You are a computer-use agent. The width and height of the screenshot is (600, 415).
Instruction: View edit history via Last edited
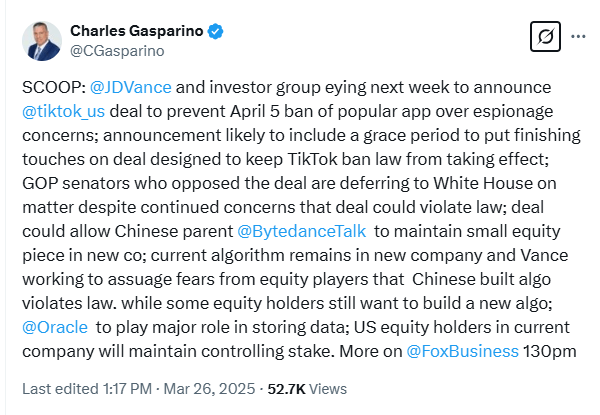[x=60, y=389]
